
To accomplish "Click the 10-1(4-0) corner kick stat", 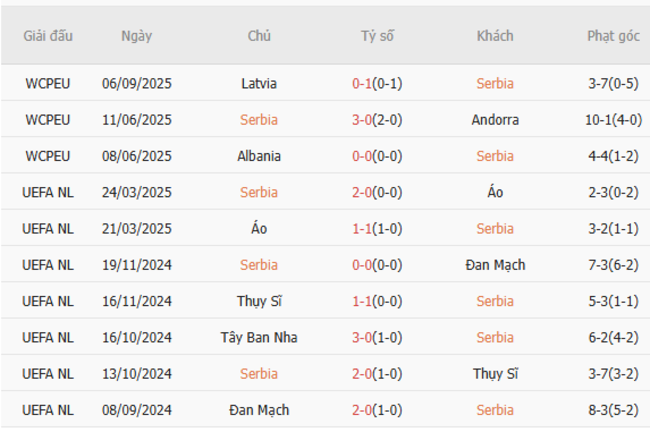I will [613, 120].
